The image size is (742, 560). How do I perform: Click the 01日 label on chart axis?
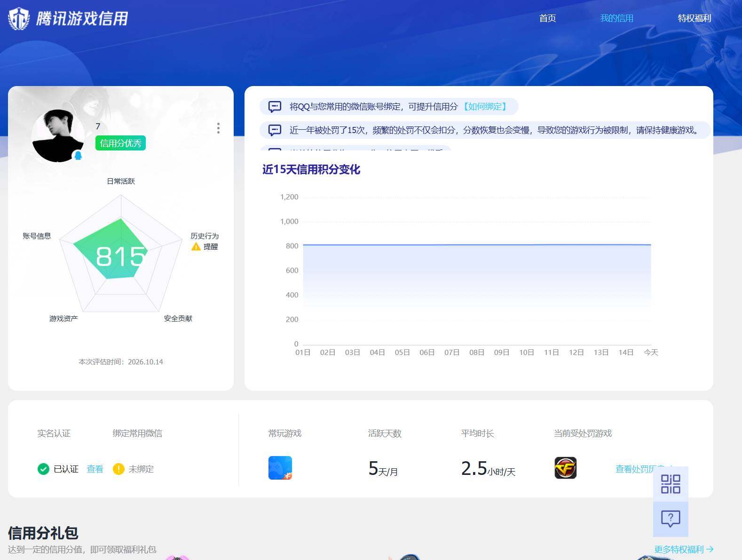tap(303, 352)
